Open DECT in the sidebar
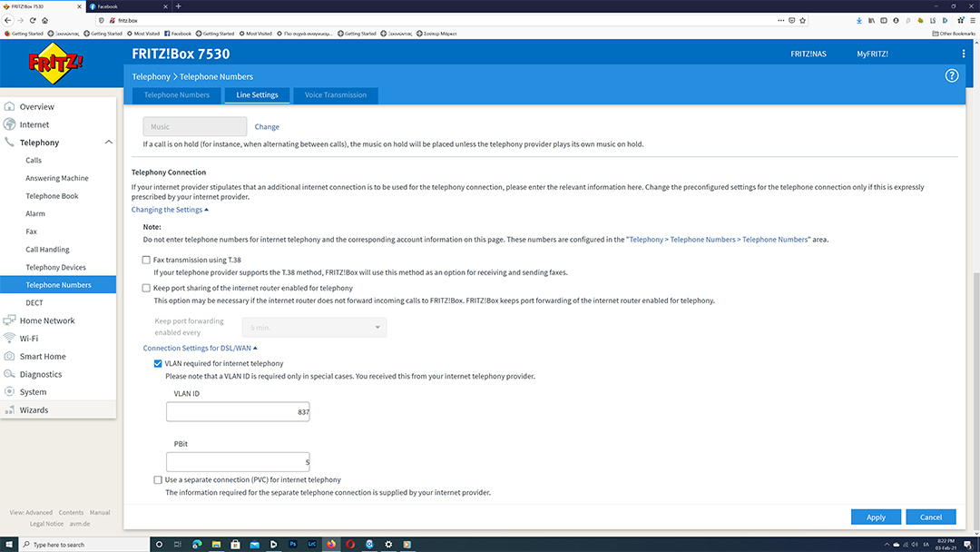Viewport: 980px width, 552px height. [34, 302]
